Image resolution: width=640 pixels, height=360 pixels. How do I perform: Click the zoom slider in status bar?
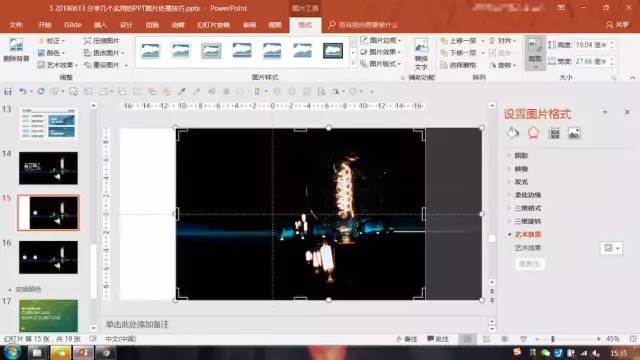tap(567, 339)
